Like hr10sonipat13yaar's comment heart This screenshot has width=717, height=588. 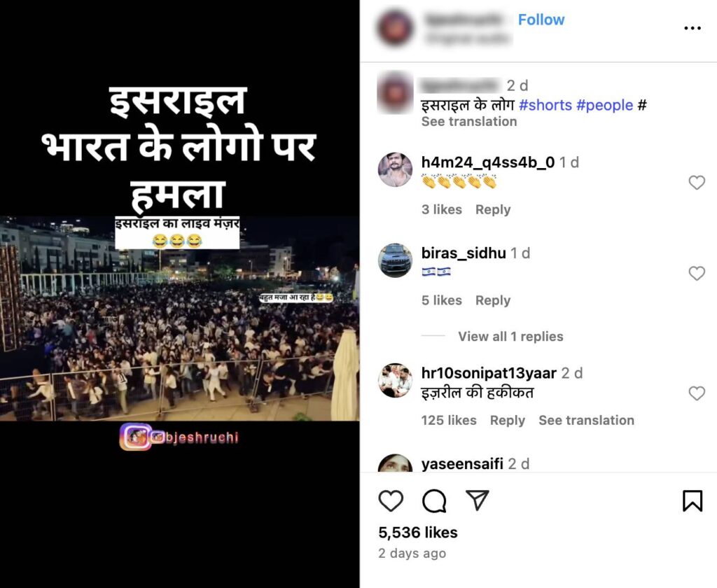tap(697, 393)
